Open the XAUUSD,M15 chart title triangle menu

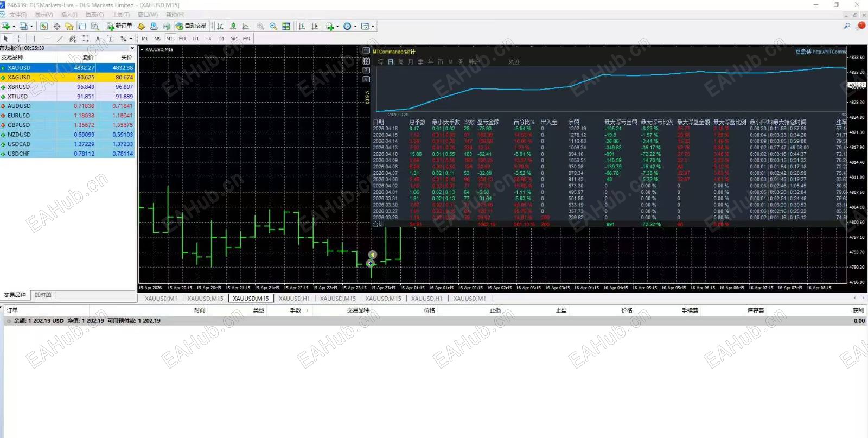coord(142,50)
